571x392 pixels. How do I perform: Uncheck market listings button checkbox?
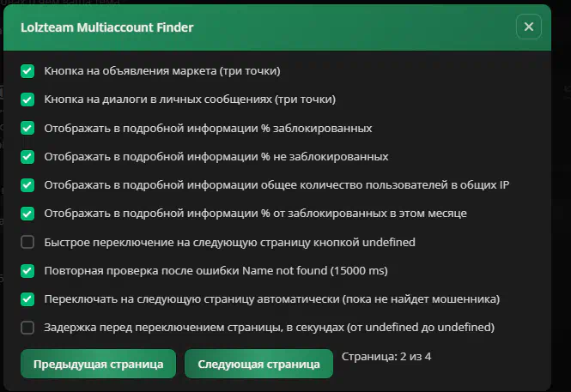[27, 71]
